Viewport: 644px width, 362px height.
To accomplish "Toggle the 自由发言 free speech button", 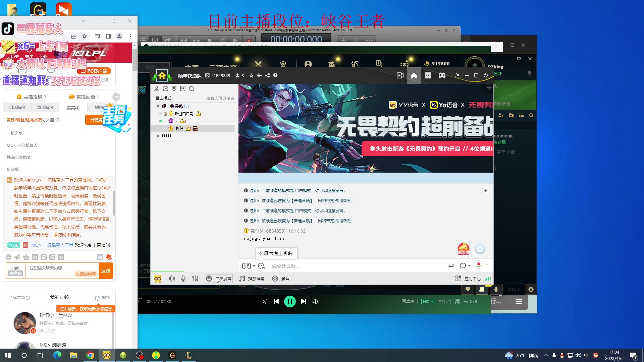I will point(219,279).
